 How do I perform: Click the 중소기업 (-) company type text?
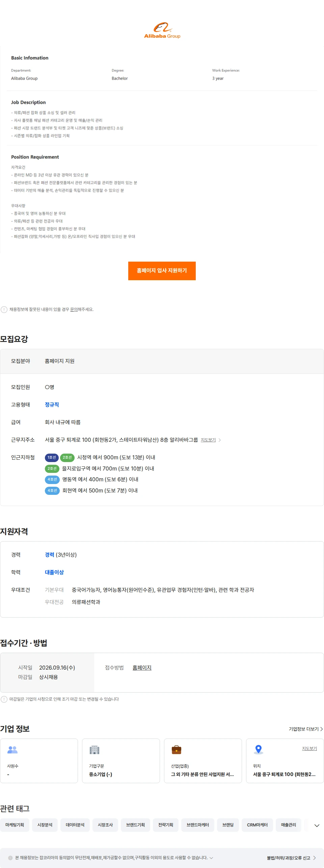tap(101, 775)
